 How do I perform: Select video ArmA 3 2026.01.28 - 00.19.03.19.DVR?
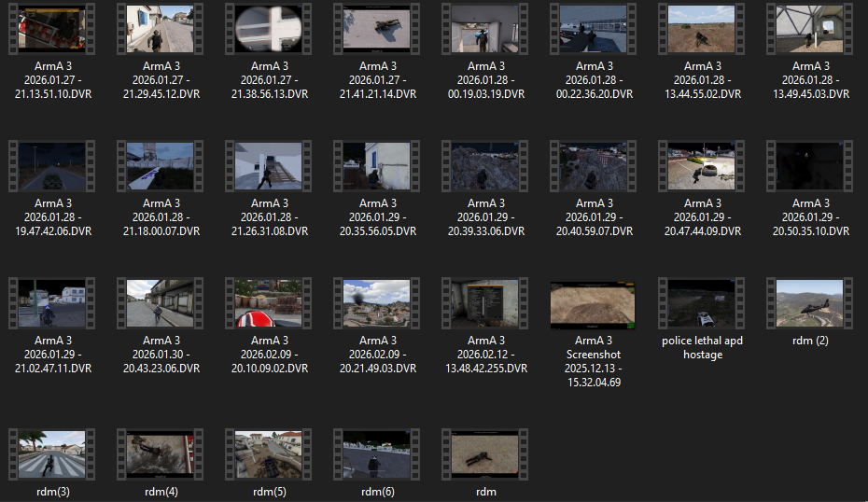tap(483, 28)
